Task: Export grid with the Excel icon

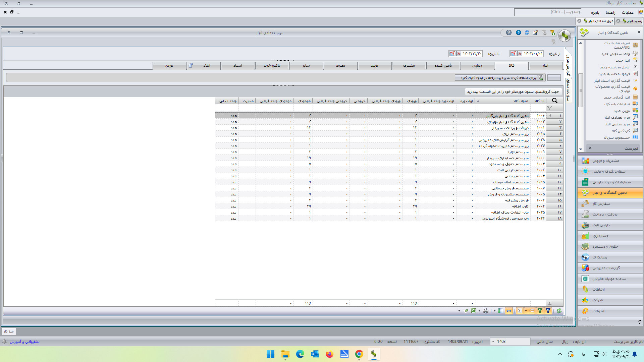Action: (x=474, y=311)
